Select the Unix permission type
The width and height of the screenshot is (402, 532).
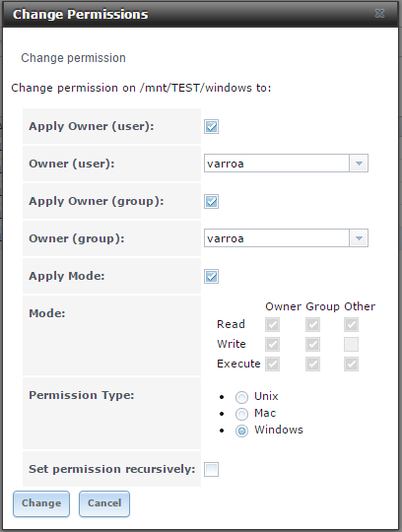(x=241, y=397)
